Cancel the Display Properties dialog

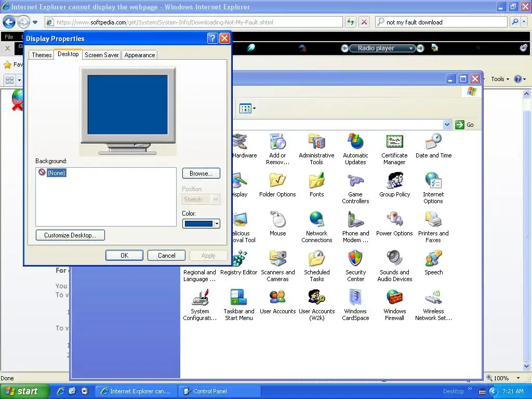point(166,256)
